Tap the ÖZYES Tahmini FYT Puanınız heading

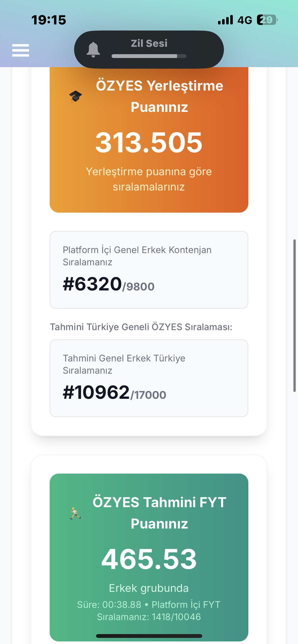click(x=159, y=513)
